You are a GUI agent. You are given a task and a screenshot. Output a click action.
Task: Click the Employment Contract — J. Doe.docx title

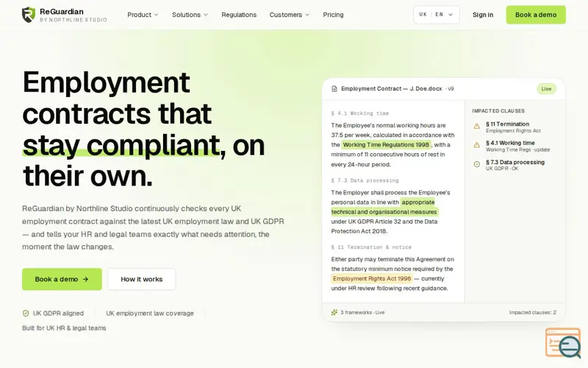(x=391, y=88)
